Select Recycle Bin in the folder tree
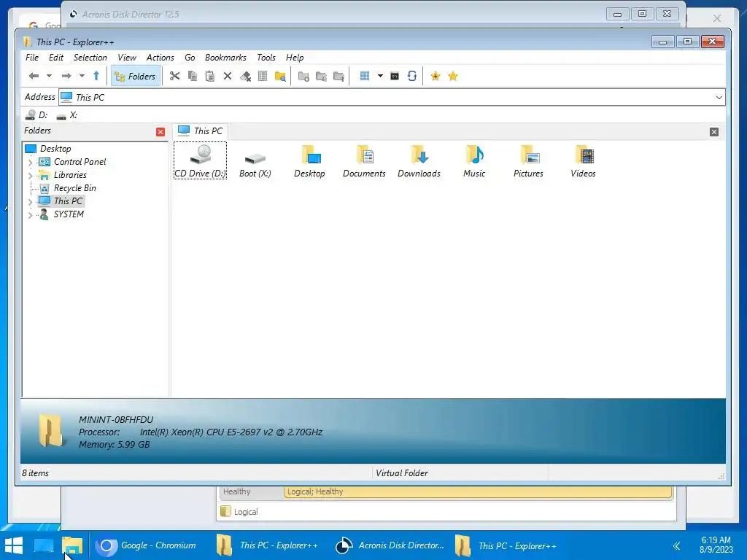 tap(75, 188)
